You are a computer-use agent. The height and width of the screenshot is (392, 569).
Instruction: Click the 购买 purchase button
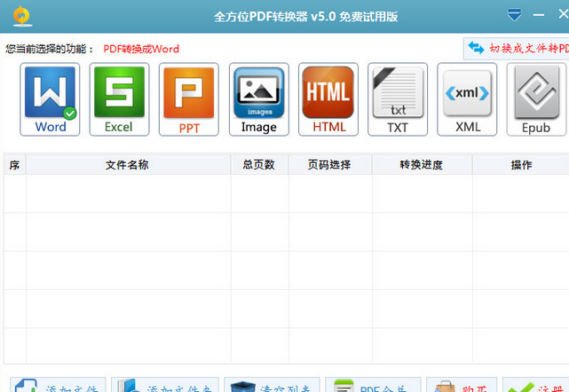(x=462, y=385)
